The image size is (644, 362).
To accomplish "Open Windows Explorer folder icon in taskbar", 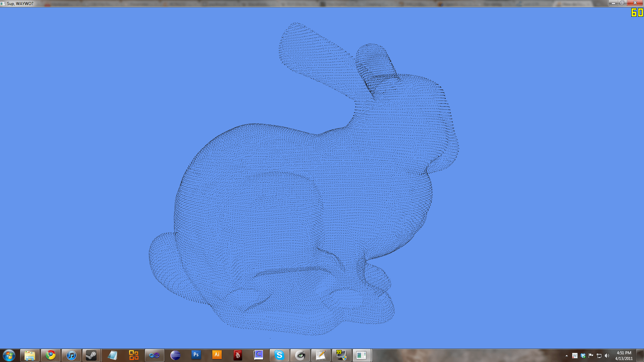I will point(30,355).
